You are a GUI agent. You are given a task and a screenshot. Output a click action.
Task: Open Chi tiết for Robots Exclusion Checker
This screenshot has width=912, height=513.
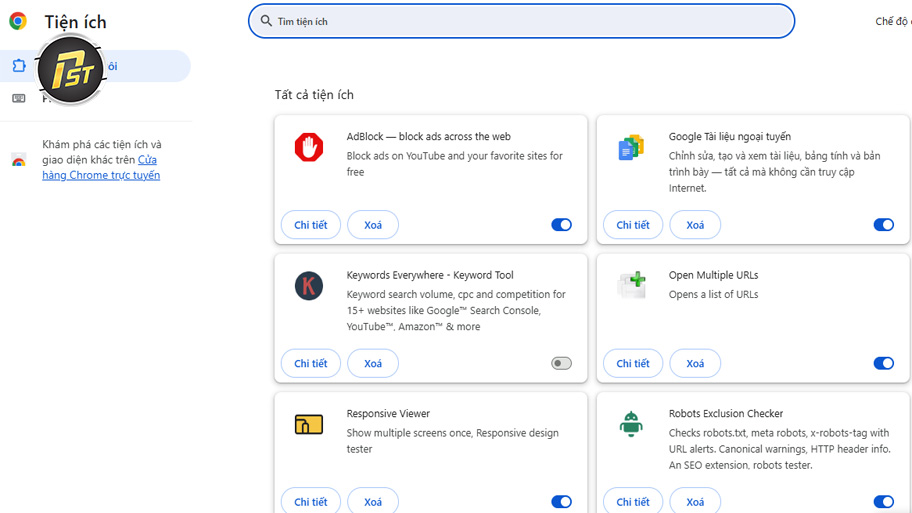point(633,500)
